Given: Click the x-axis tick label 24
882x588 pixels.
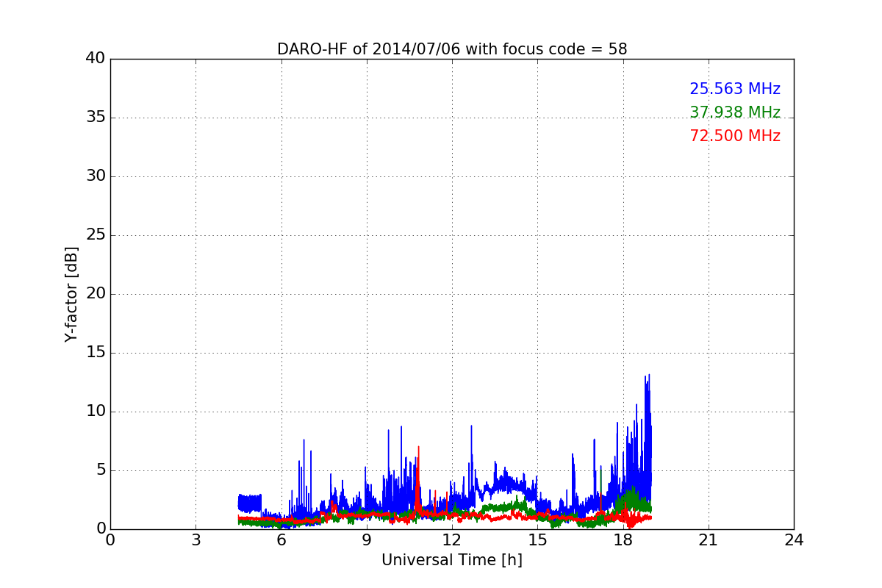Looking at the screenshot, I should (x=794, y=539).
